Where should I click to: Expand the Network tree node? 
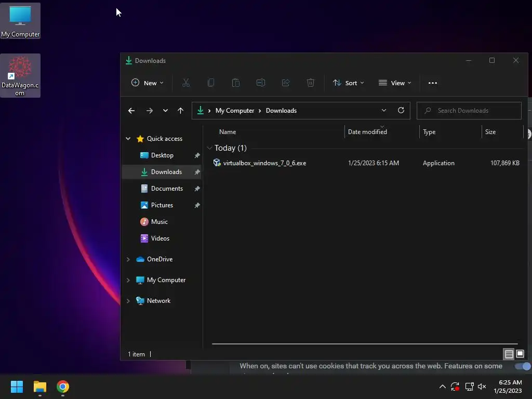(128, 301)
